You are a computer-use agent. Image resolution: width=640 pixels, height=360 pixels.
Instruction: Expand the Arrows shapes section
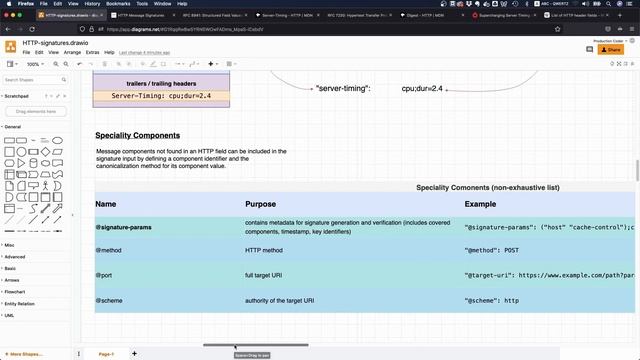(11, 280)
